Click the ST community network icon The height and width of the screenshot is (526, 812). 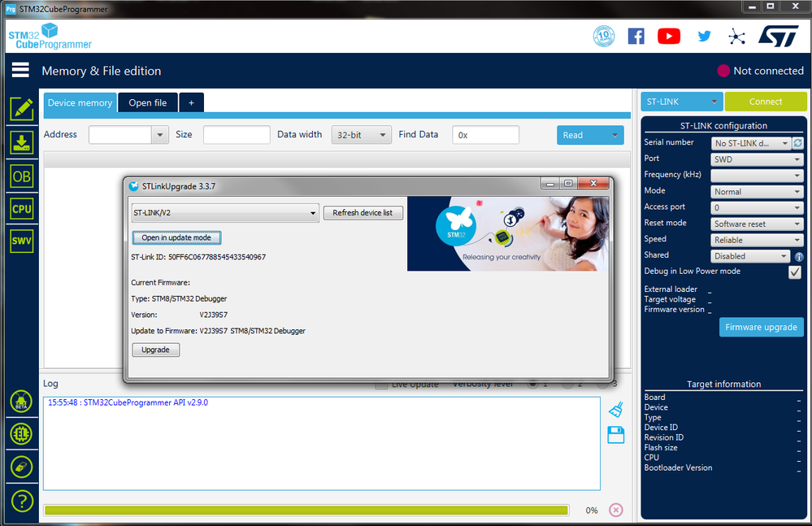(x=736, y=37)
